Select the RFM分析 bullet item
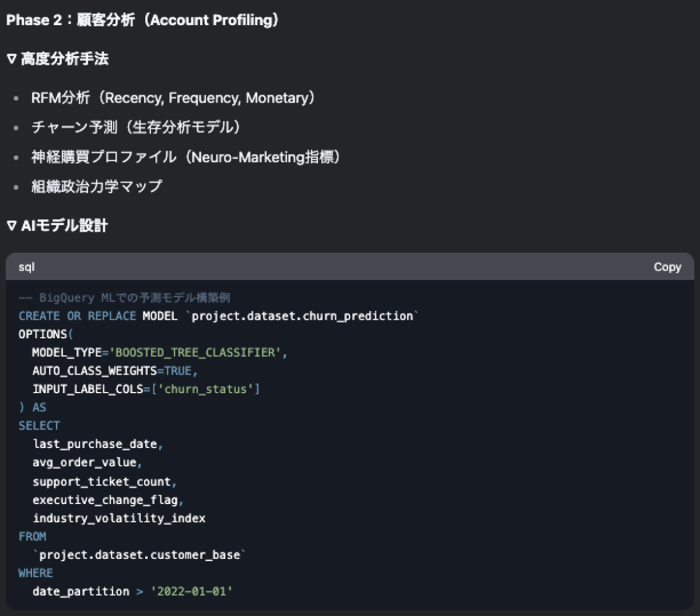 coord(173,98)
